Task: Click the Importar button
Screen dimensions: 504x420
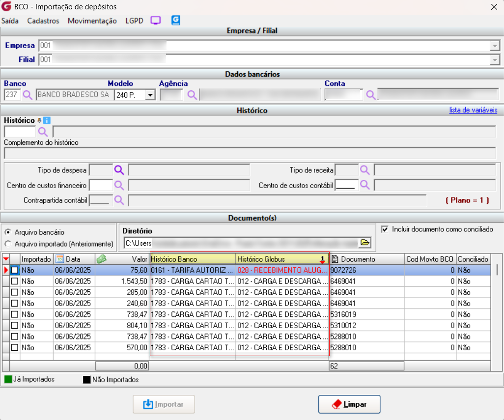Action: (164, 404)
